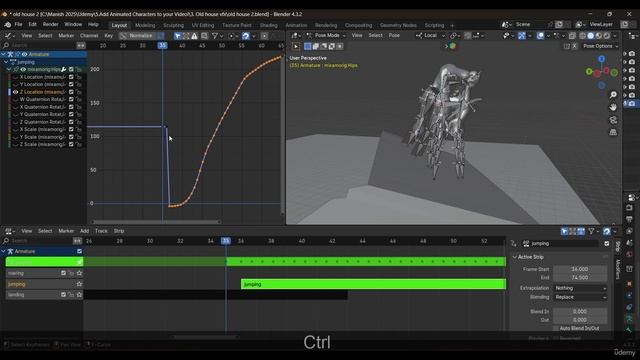The image size is (640, 360).
Task: Open the Graph Editor pivot point dropdown
Action: tap(233, 36)
